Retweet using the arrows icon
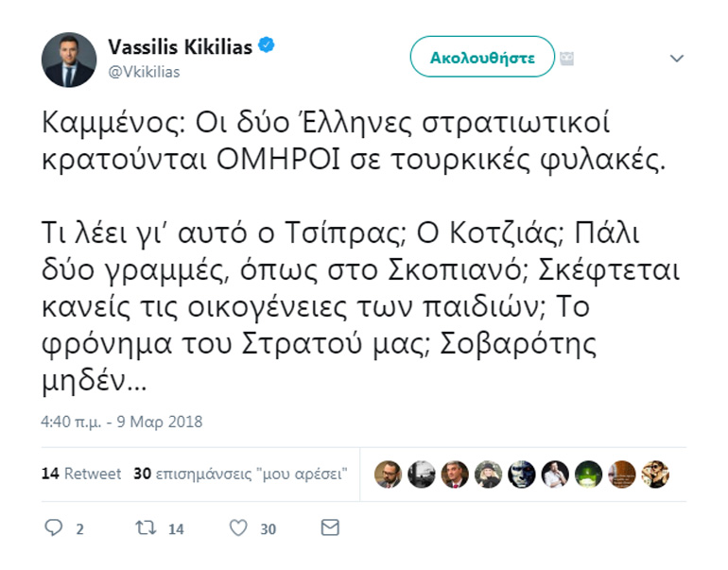Screen dimensions: 728x570 pos(146,528)
